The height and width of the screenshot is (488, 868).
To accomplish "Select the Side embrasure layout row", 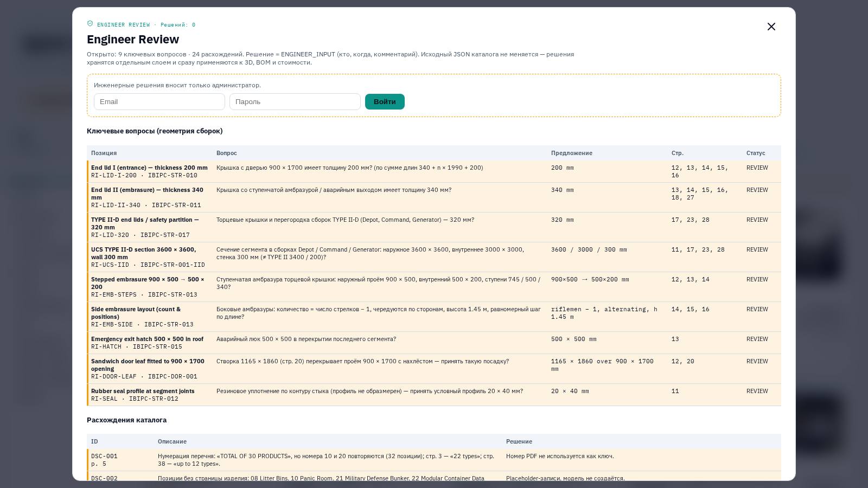I will pos(434,317).
